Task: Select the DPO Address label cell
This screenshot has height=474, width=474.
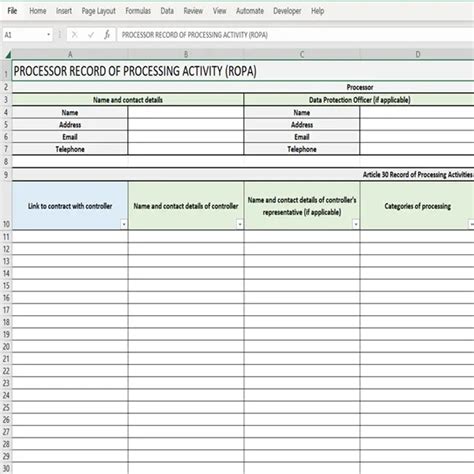Action: 302,125
